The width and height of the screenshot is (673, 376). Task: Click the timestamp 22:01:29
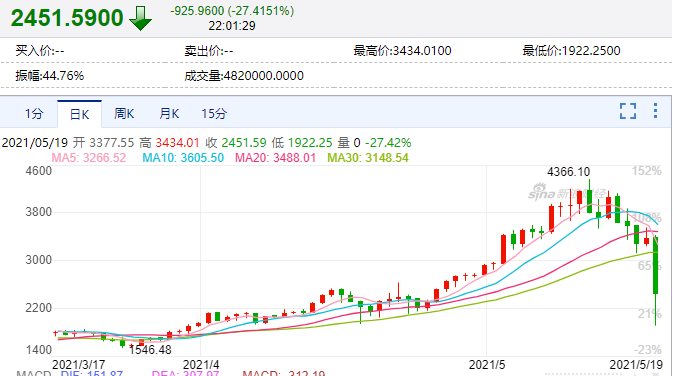click(232, 26)
